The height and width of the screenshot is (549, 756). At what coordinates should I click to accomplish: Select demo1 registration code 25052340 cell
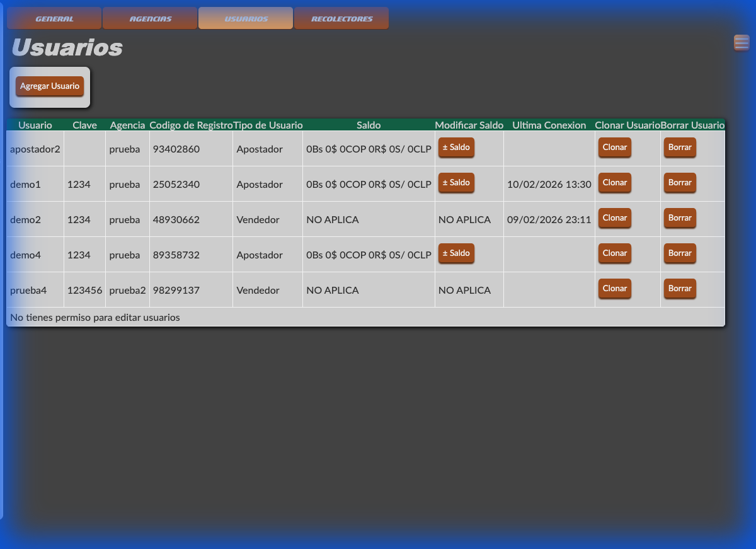(176, 185)
